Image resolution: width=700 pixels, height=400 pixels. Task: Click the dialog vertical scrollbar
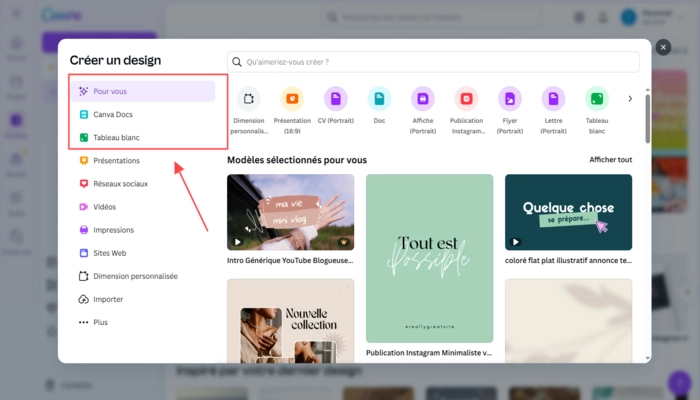tap(647, 119)
